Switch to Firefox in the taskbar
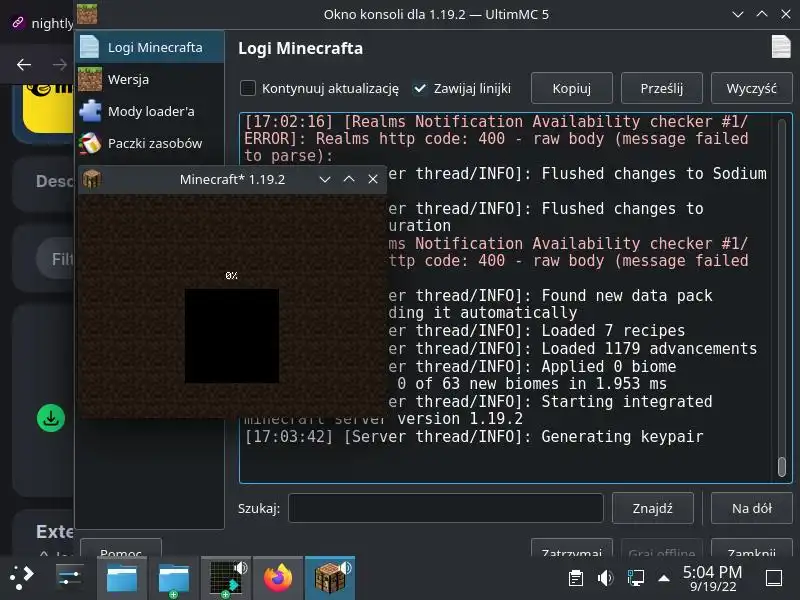Screen dimensions: 800x600 click(278, 579)
